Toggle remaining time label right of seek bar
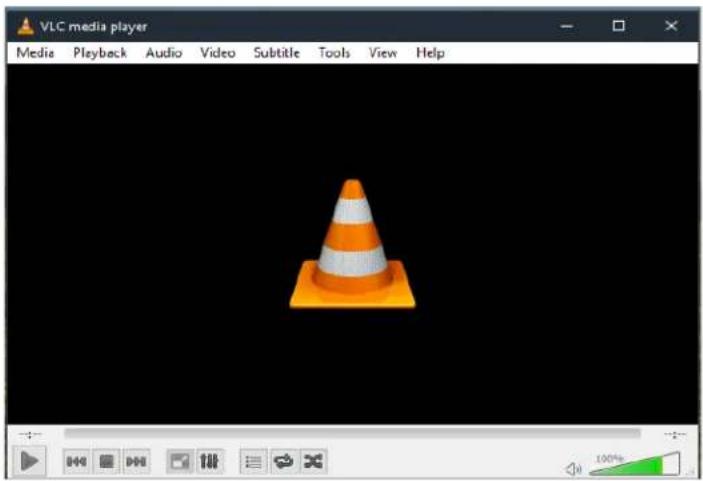Screen dimensions: 703x481 (675, 434)
